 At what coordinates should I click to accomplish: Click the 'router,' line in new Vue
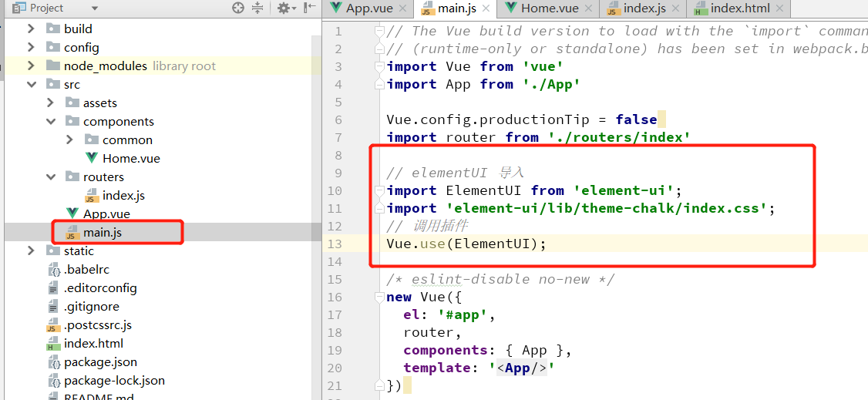(x=432, y=332)
